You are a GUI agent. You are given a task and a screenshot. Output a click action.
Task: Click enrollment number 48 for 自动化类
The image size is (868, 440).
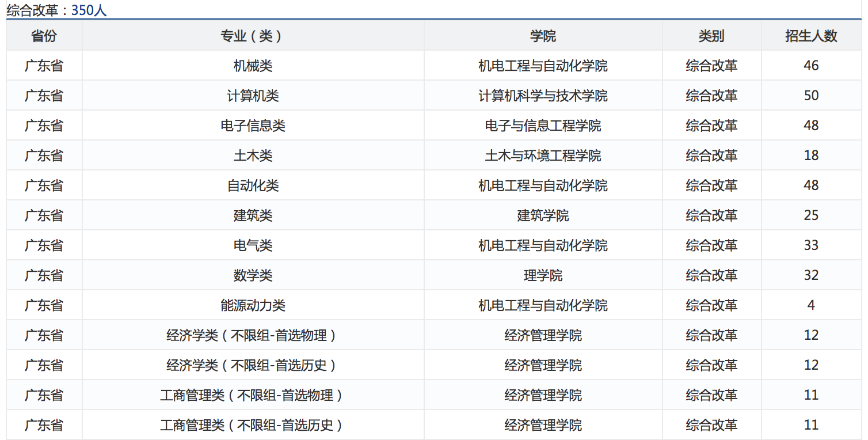(x=811, y=185)
